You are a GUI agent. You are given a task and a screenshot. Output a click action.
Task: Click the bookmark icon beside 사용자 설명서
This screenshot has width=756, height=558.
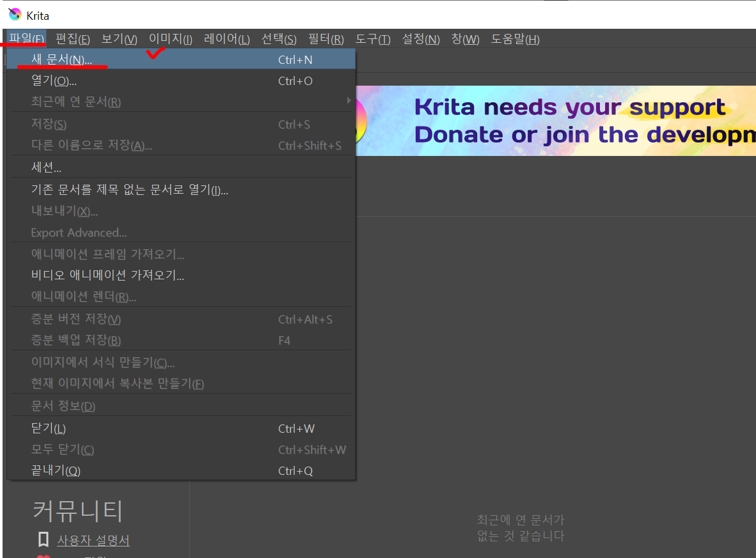tap(43, 539)
